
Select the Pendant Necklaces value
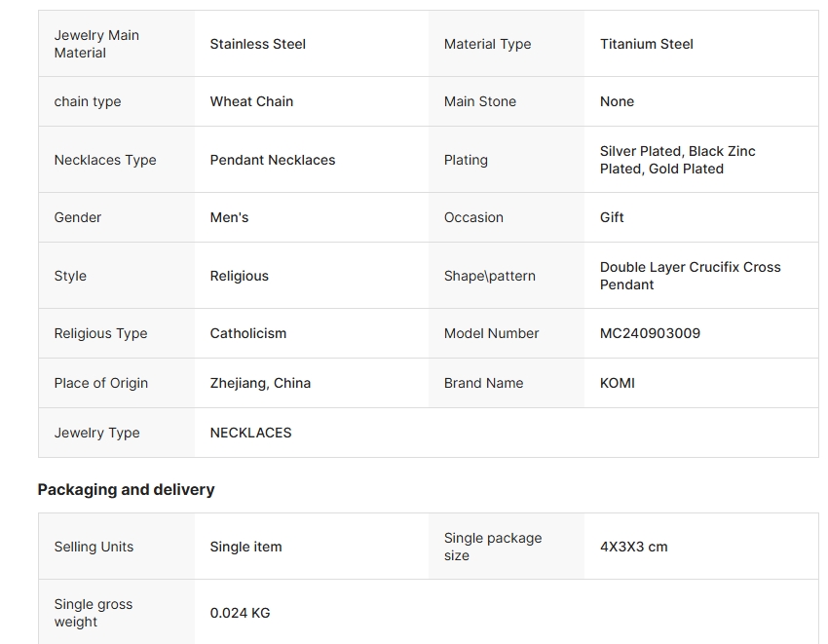(x=273, y=160)
